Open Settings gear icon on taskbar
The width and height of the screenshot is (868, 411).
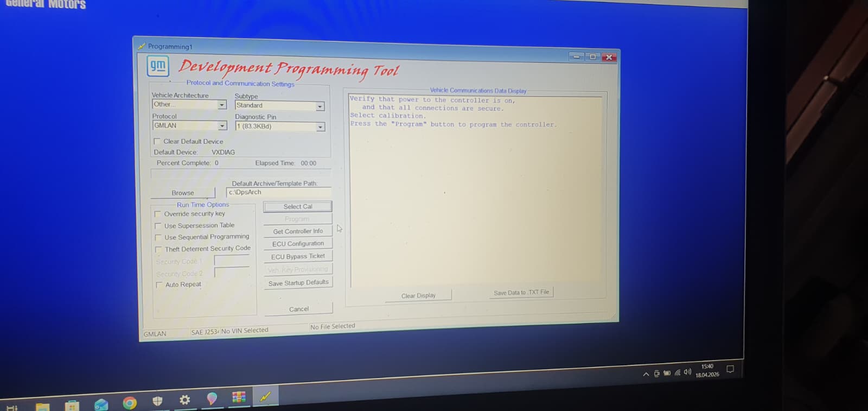(x=185, y=400)
